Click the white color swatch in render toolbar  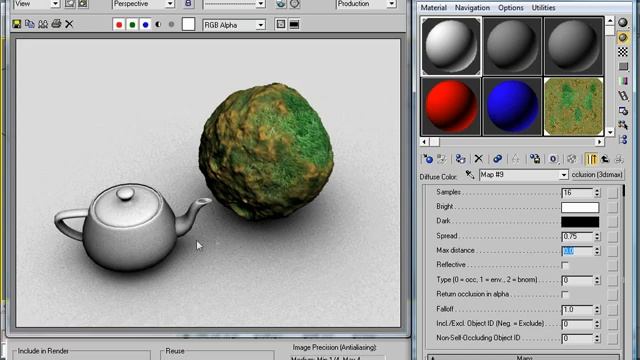(188, 24)
